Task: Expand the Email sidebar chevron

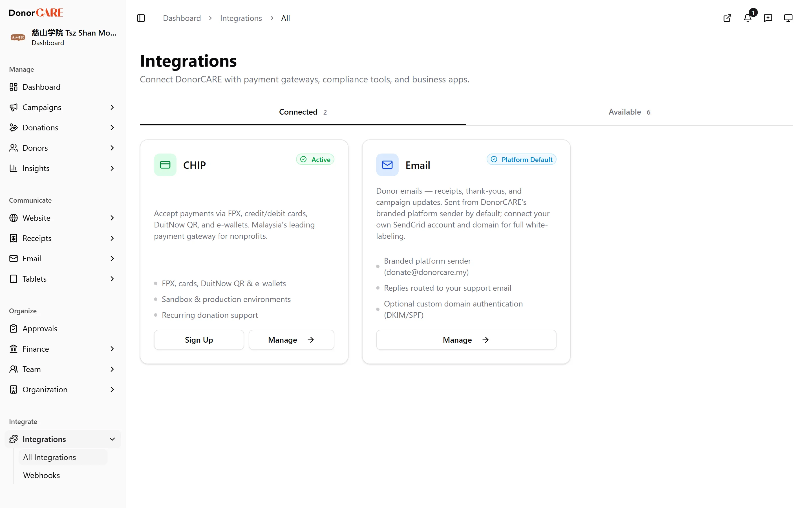Action: click(x=112, y=259)
